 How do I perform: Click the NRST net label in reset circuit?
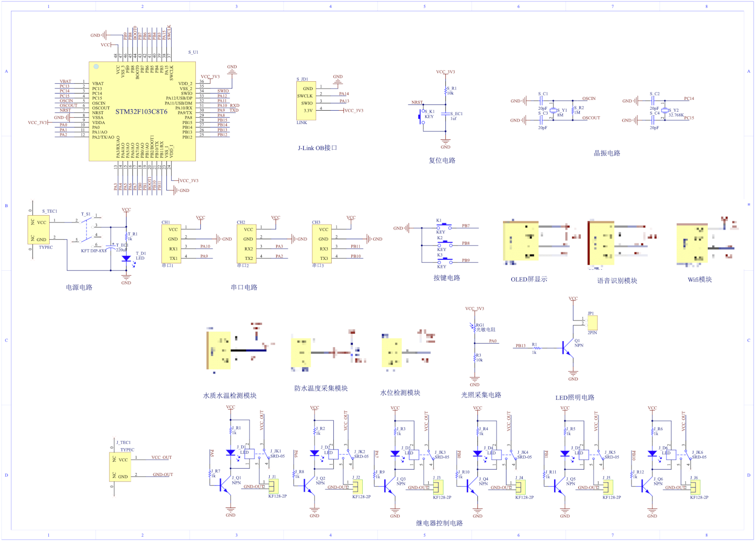pos(417,102)
